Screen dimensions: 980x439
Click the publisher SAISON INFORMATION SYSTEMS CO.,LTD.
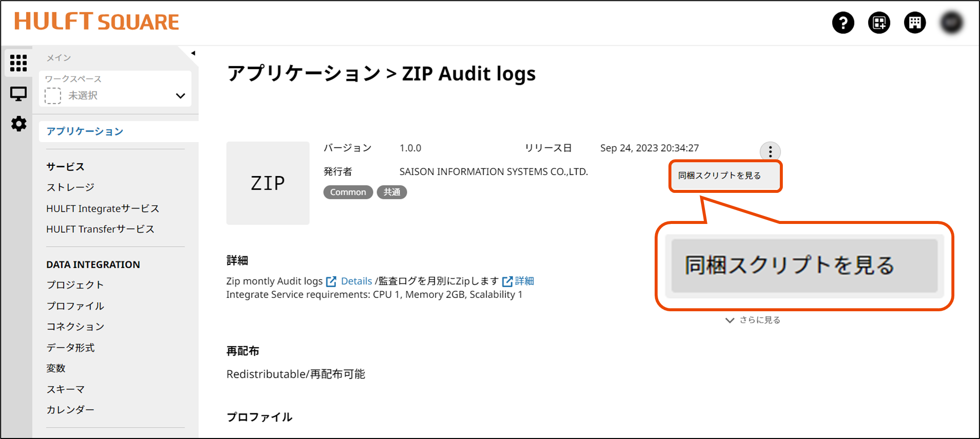pos(493,172)
